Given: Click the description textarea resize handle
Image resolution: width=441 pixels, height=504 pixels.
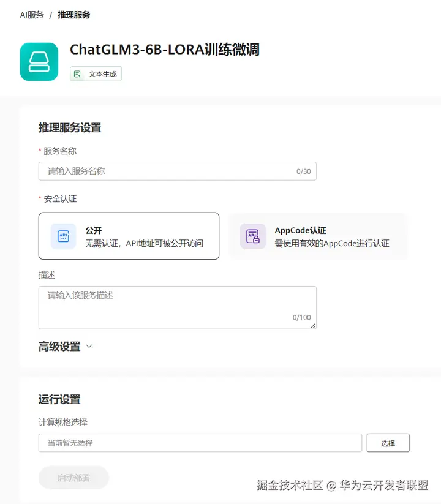Looking at the screenshot, I should click(313, 326).
